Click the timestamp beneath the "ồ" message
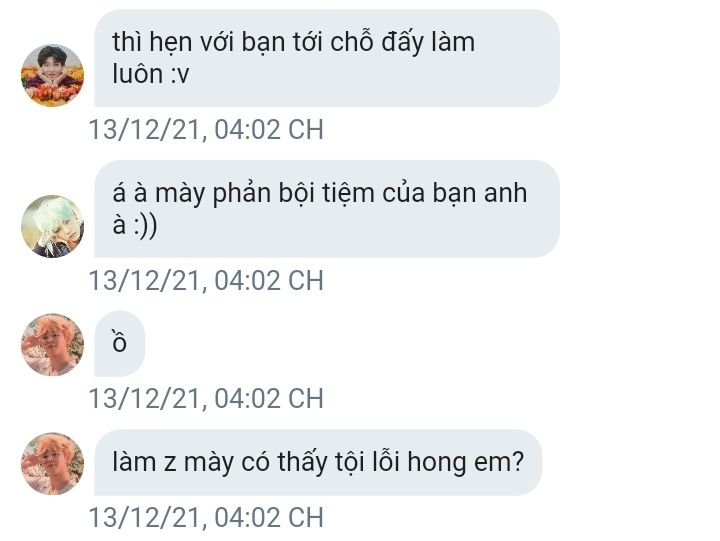 [x=206, y=398]
